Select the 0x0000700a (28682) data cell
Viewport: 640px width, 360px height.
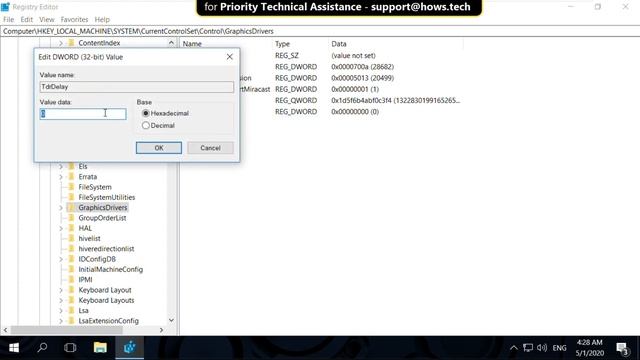click(362, 67)
